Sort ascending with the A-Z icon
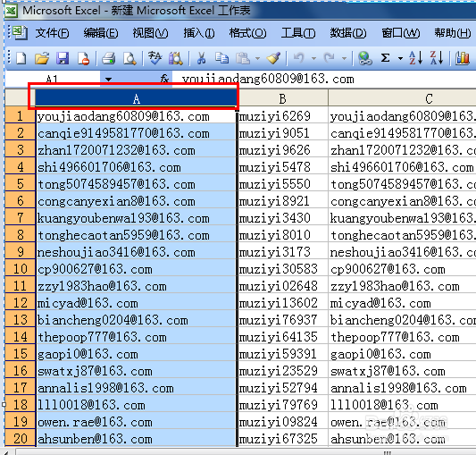The height and width of the screenshot is (455, 476). pos(416,58)
